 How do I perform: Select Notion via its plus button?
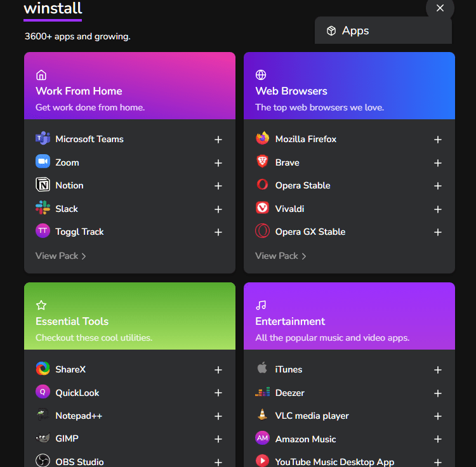(x=218, y=186)
